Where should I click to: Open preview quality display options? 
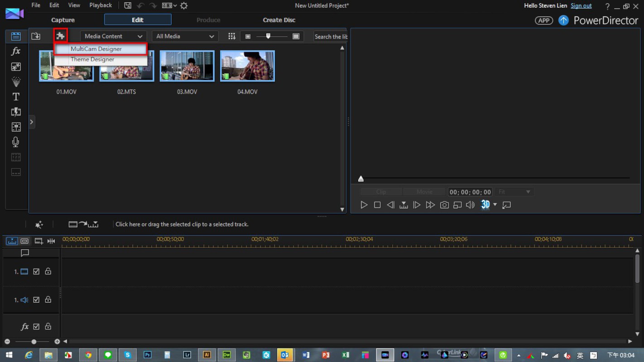[x=457, y=205]
